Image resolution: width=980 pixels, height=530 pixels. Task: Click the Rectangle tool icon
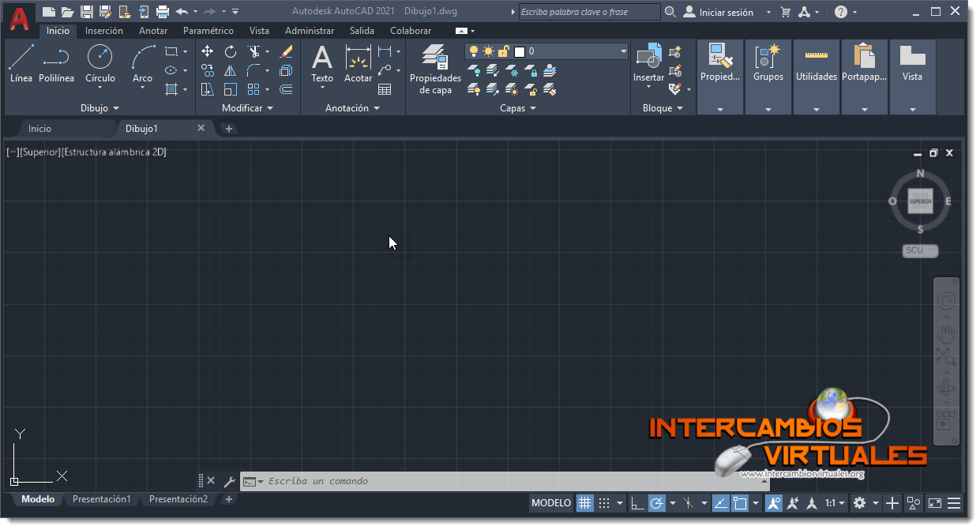(171, 51)
